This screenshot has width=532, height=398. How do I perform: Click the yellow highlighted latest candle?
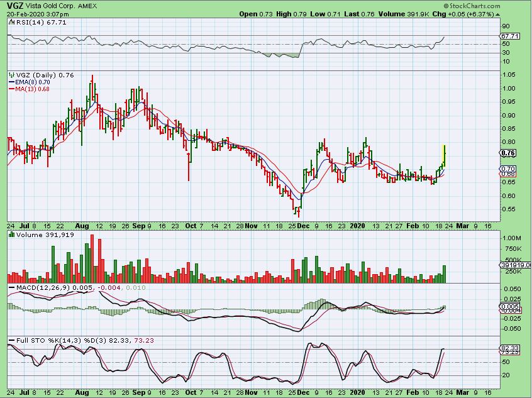point(443,156)
